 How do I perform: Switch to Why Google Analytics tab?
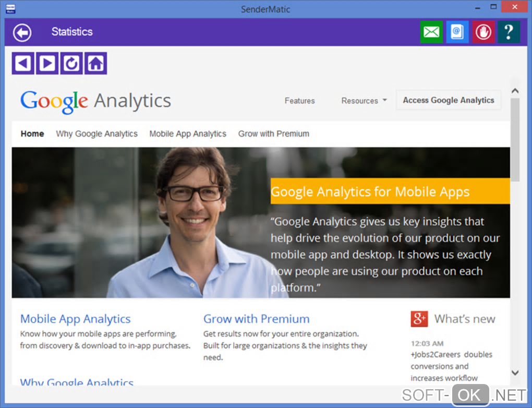[x=96, y=134]
